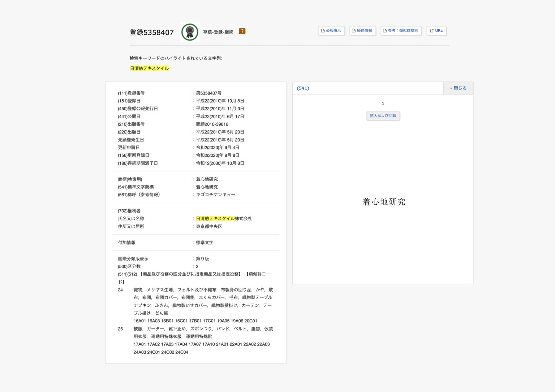Click highlighted keyword 日清紡テキスタイル under search heading
The width and height of the screenshot is (555, 392).
coord(149,68)
